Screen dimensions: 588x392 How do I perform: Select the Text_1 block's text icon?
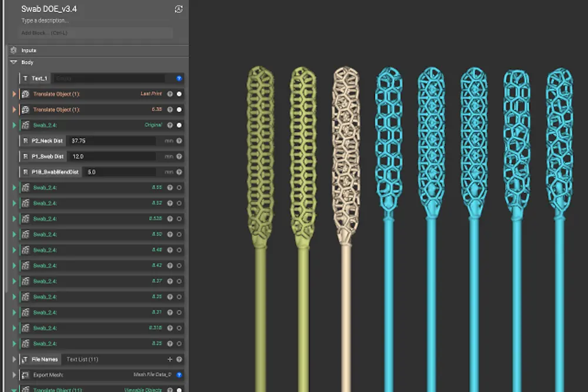coord(25,78)
